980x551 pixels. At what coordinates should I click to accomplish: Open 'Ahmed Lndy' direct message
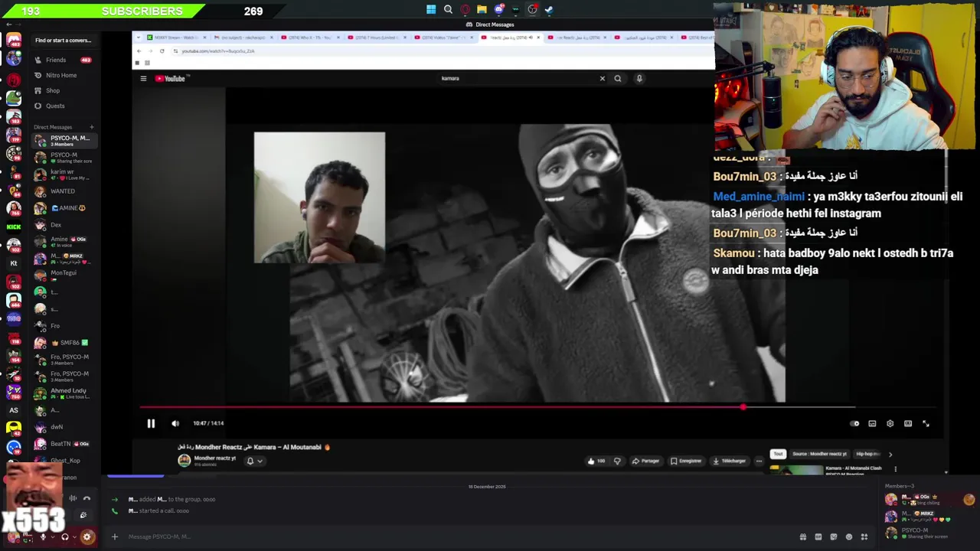(x=63, y=393)
